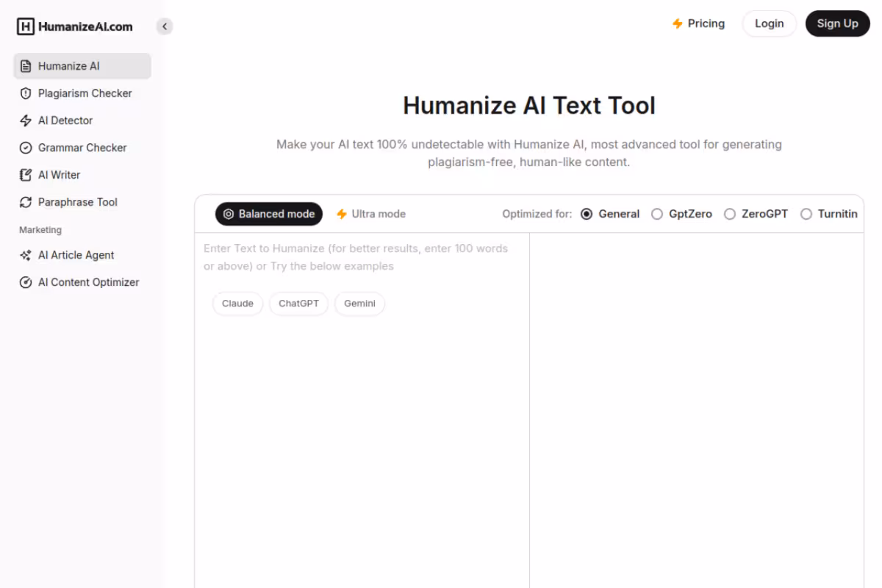Switch to Ultra mode
This screenshot has width=882, height=588.
click(x=371, y=214)
